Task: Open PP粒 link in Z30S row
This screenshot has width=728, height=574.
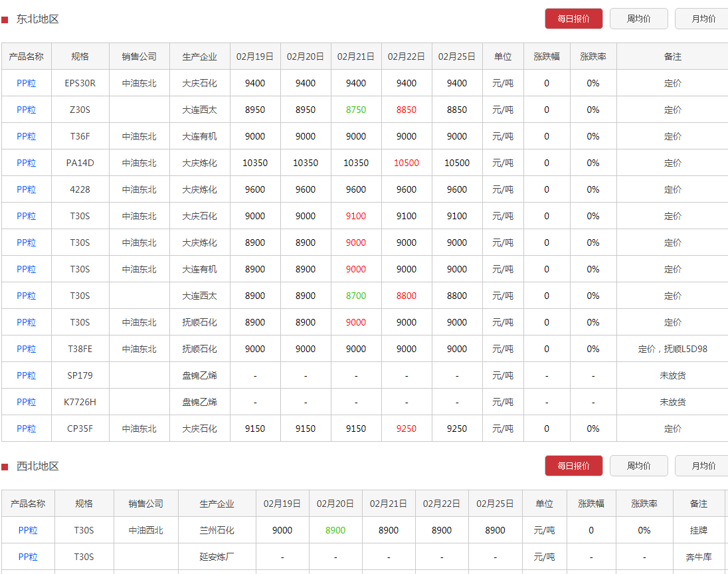Action: [27, 110]
